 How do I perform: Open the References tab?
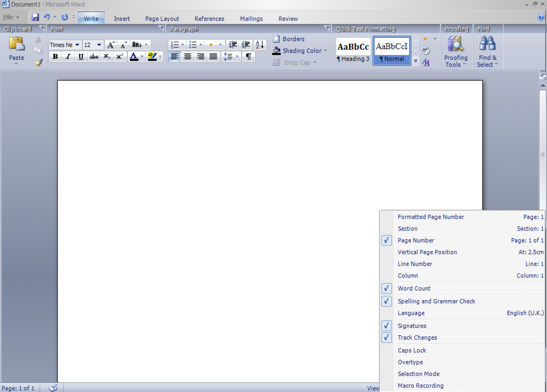tap(209, 19)
